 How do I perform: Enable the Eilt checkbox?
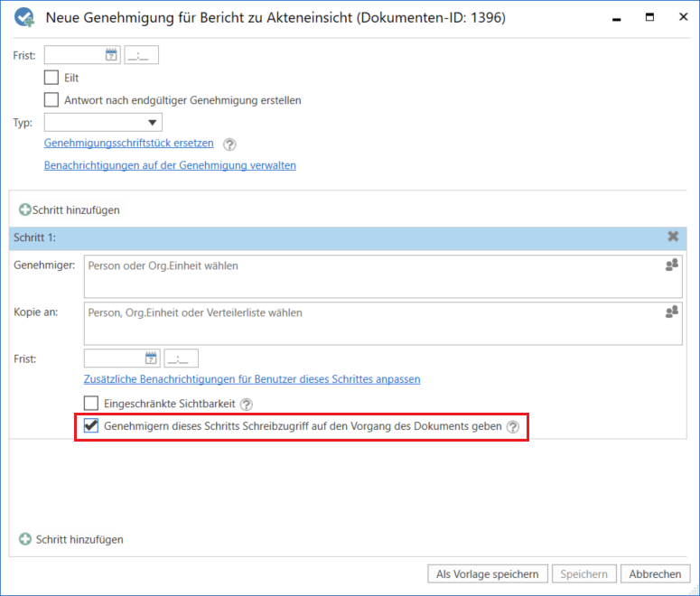[51, 78]
